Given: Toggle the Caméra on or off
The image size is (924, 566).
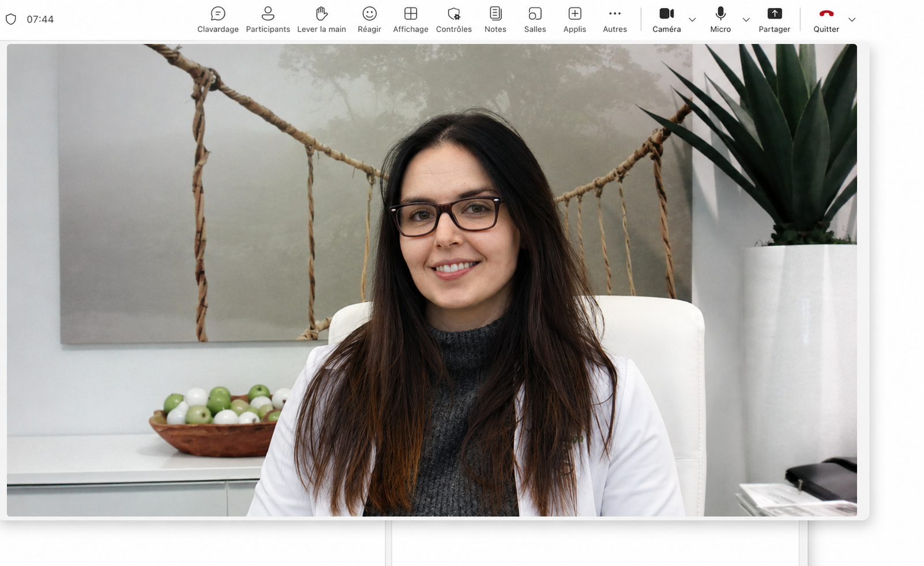Looking at the screenshot, I should point(667,20).
